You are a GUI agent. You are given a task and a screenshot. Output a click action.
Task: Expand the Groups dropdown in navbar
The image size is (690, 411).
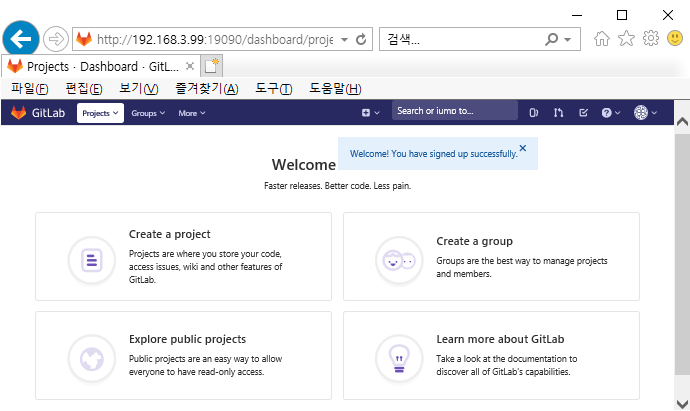pyautogui.click(x=148, y=113)
